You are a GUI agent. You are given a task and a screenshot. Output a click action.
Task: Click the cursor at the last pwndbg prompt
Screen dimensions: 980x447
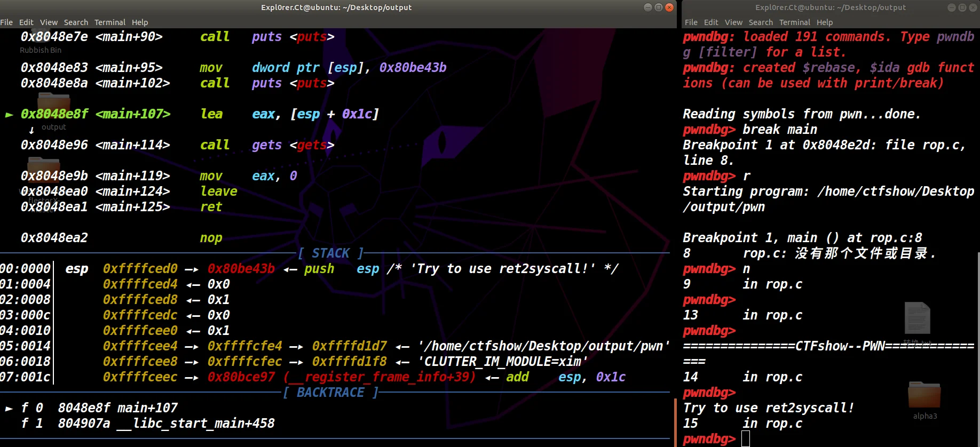click(x=746, y=439)
